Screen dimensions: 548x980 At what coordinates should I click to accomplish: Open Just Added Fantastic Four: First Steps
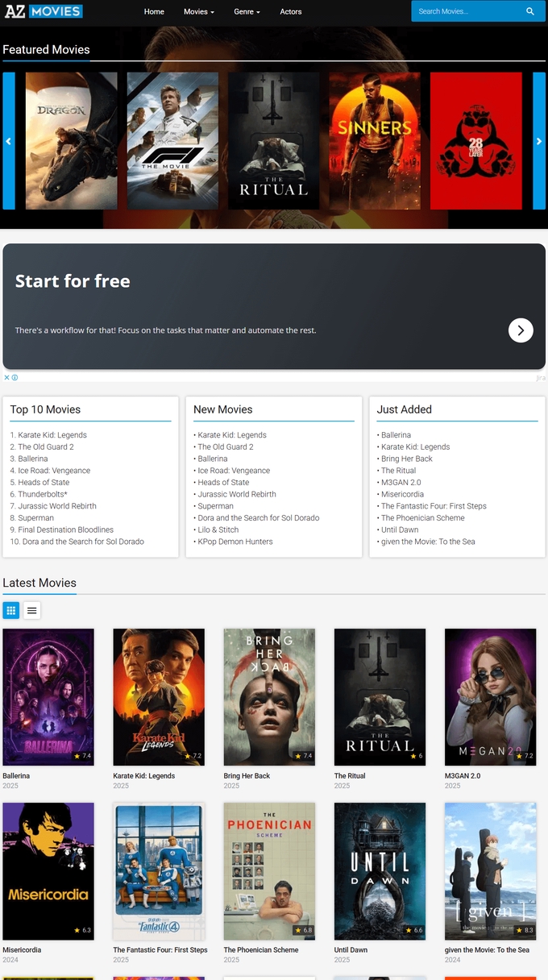(432, 506)
